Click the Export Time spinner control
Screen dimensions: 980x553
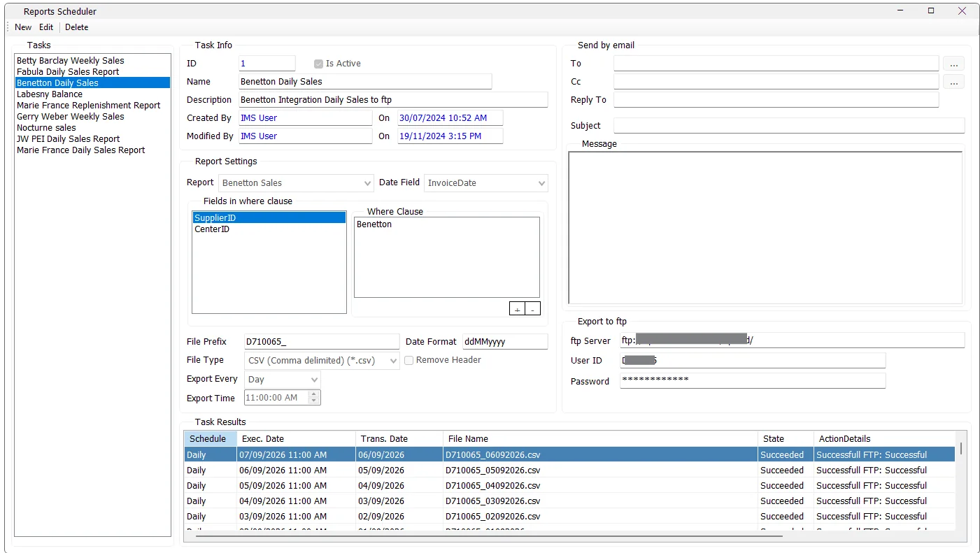coord(314,398)
